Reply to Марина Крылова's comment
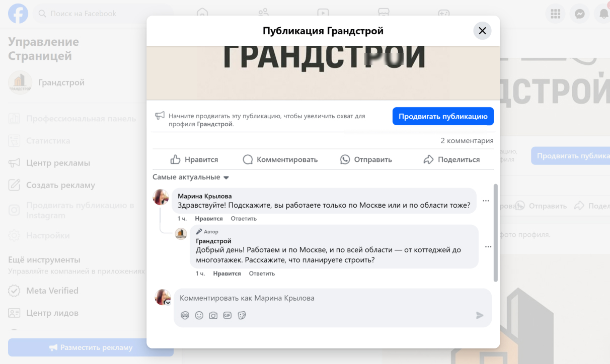The width and height of the screenshot is (610, 364). pyautogui.click(x=244, y=219)
